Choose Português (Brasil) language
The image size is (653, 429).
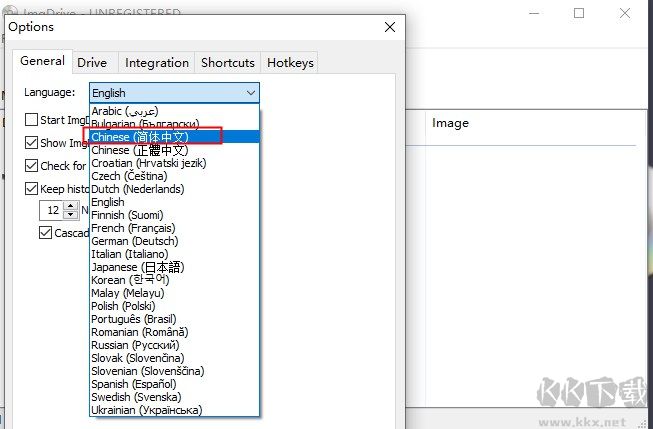[x=174, y=319]
